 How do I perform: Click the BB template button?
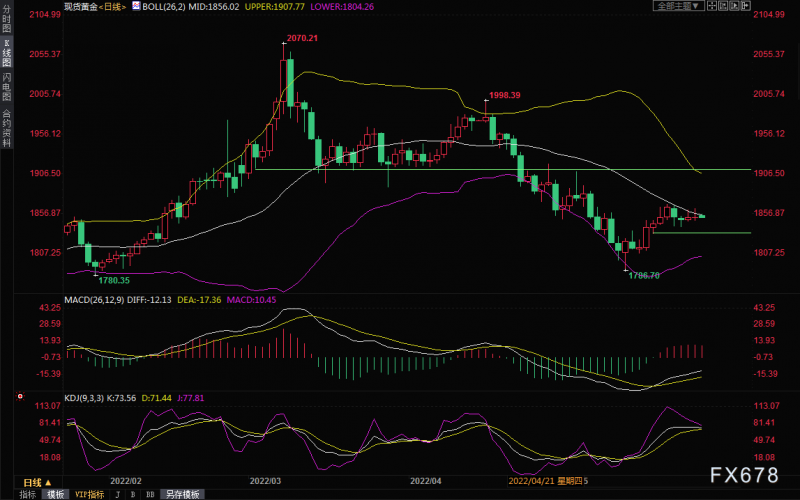click(x=150, y=494)
